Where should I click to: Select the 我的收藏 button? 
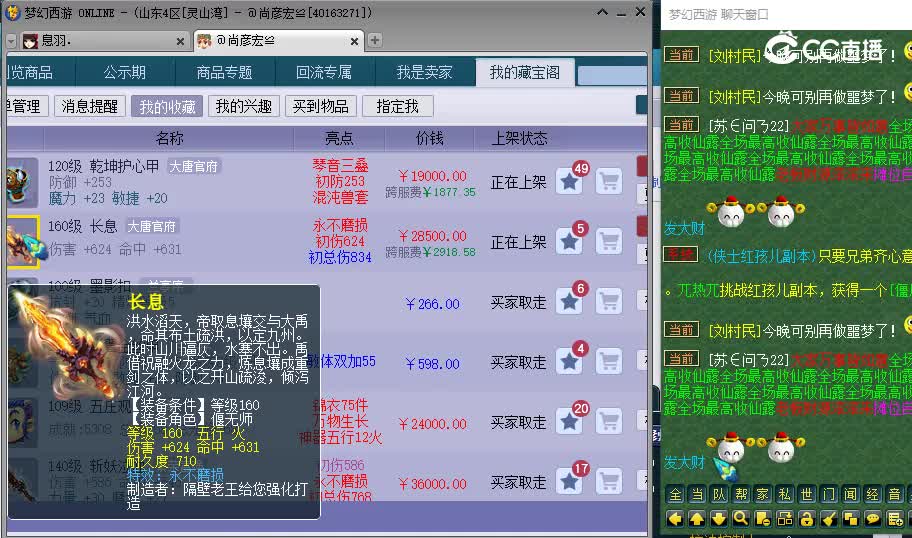pos(167,106)
